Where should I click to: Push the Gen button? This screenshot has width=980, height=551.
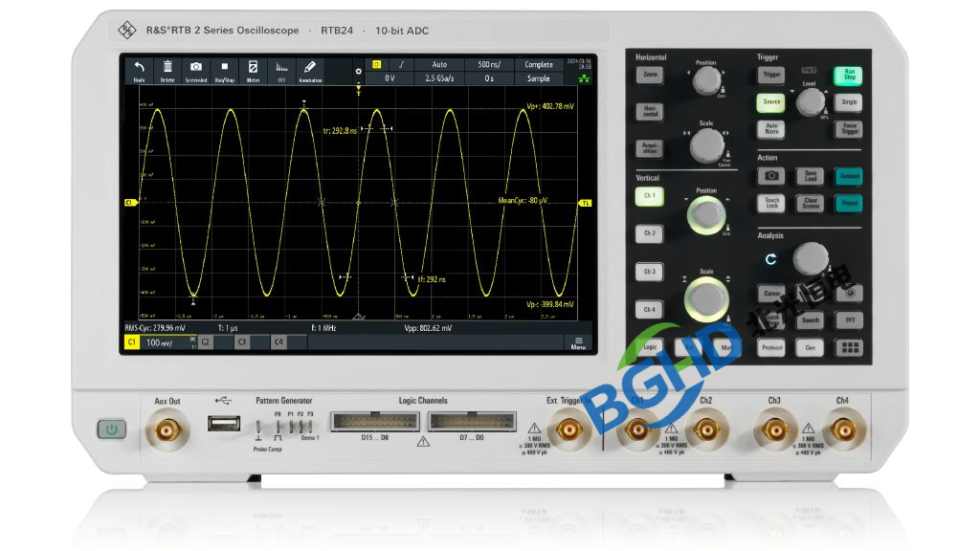click(x=811, y=347)
